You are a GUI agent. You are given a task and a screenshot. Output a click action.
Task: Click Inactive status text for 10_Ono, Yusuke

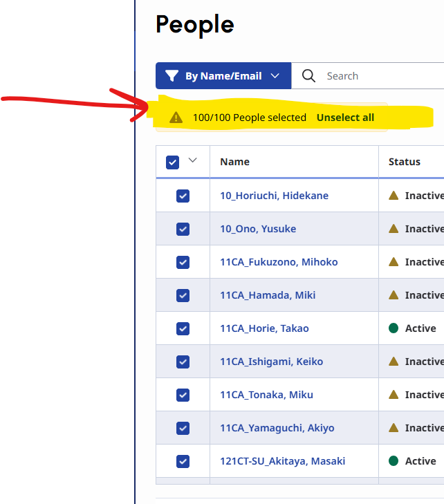click(x=425, y=229)
